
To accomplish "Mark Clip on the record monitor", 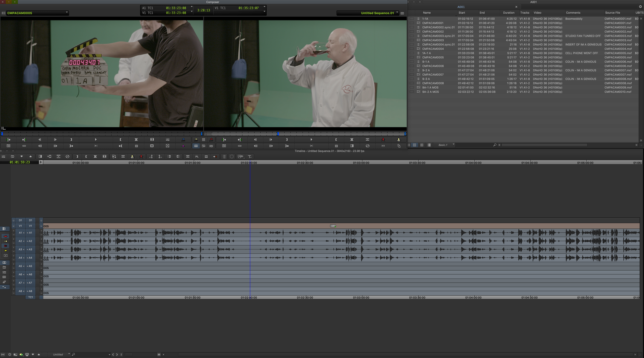I will click(352, 140).
